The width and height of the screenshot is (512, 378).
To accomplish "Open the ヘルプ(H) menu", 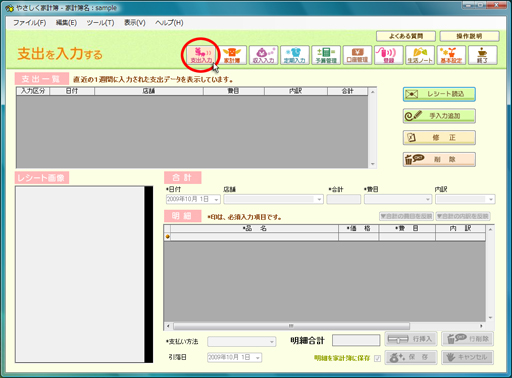I will (169, 23).
